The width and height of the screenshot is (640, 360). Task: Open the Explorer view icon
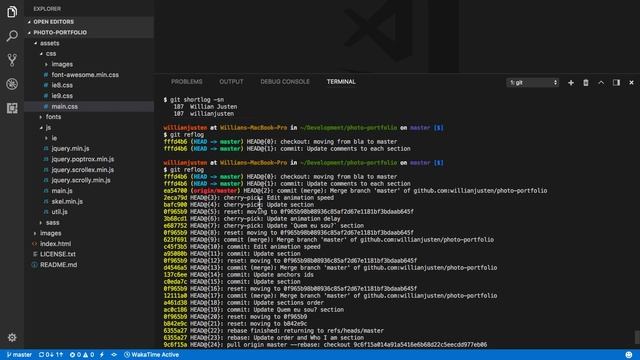12,12
